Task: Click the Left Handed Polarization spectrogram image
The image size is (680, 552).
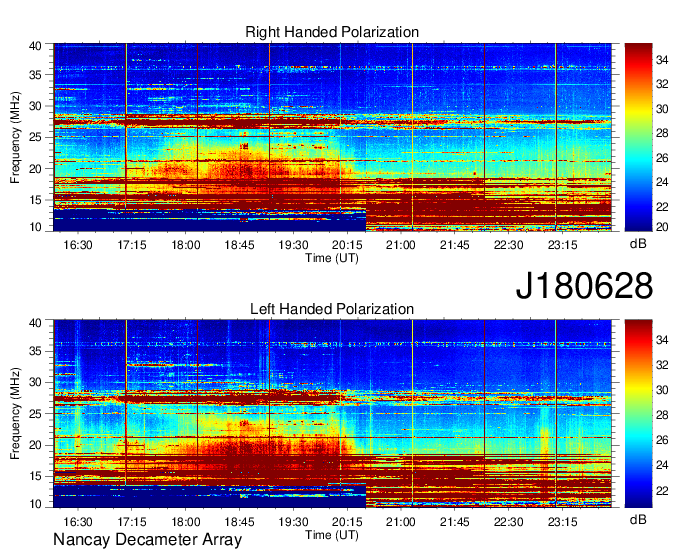Action: pos(332,414)
